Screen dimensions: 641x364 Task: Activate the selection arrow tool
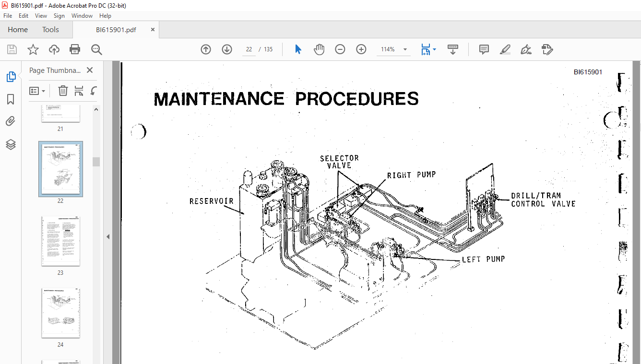pos(298,49)
